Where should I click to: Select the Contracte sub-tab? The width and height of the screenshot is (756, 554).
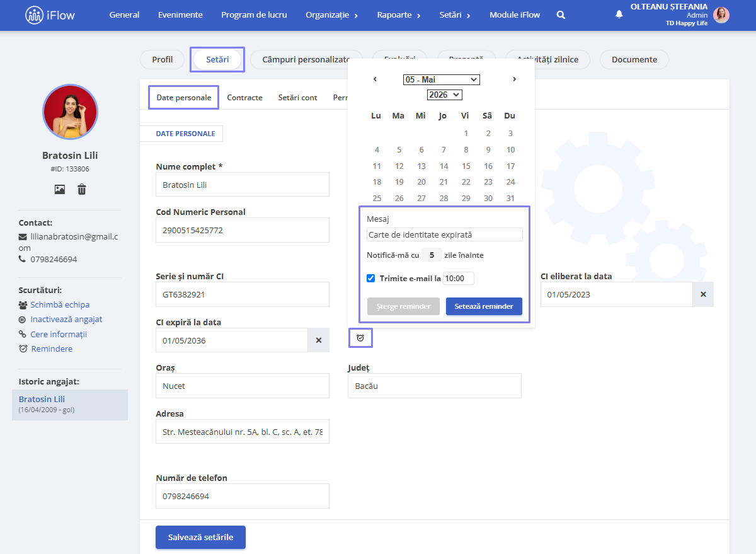pyautogui.click(x=245, y=98)
